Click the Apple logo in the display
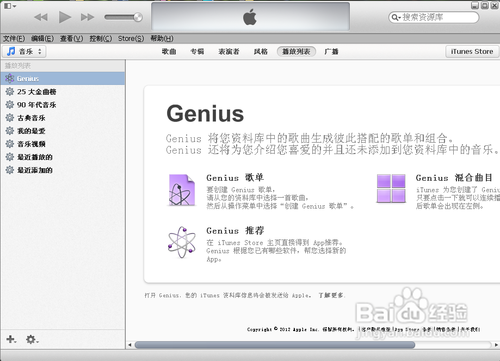The width and height of the screenshot is (500, 361). click(250, 17)
